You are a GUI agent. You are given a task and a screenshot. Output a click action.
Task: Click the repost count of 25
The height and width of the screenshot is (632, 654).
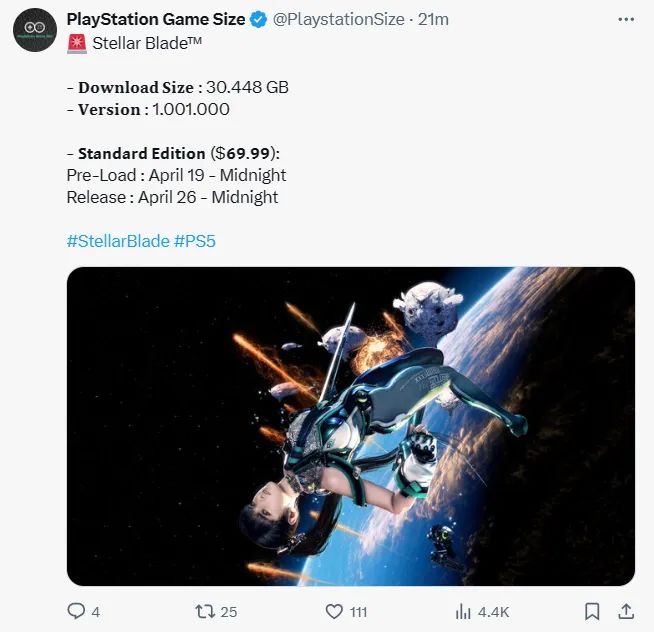click(x=230, y=611)
